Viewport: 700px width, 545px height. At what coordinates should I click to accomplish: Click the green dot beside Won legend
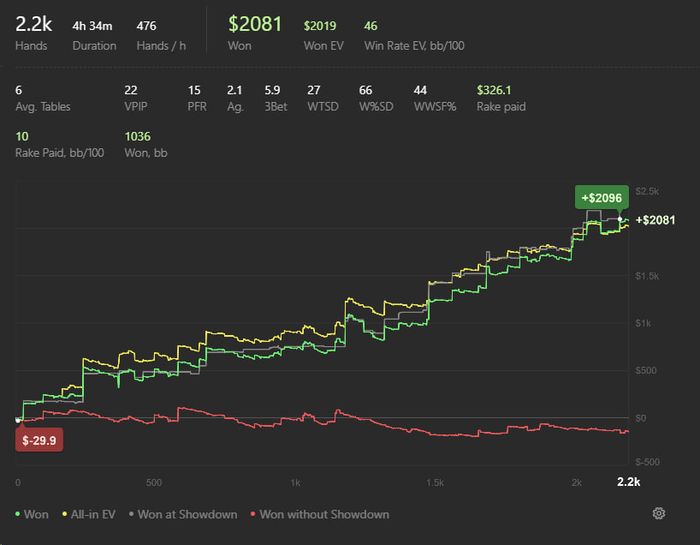click(x=17, y=514)
